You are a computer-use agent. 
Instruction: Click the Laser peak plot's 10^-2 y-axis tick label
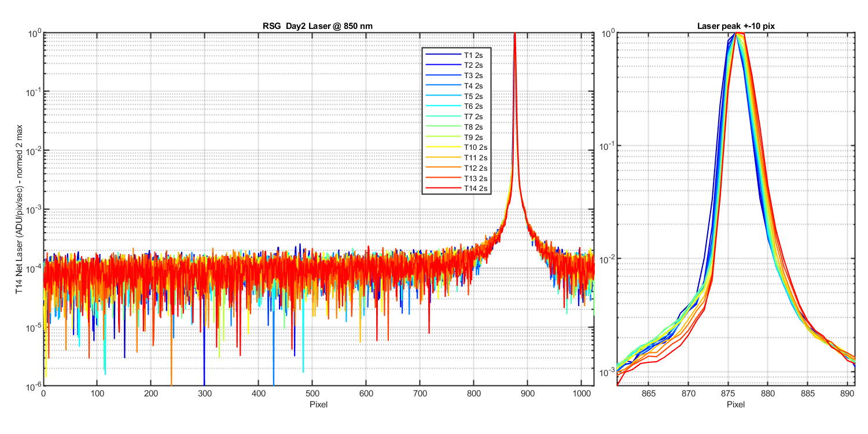(606, 258)
